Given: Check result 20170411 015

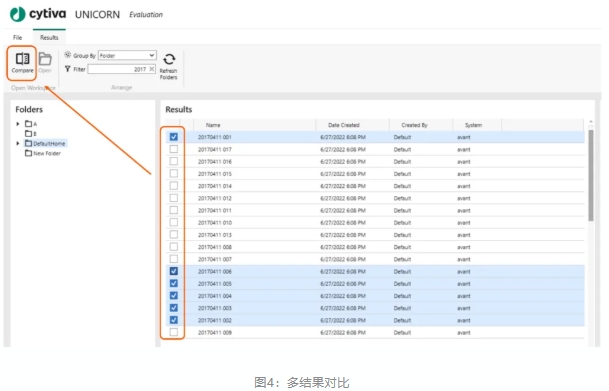Looking at the screenshot, I should tap(174, 173).
